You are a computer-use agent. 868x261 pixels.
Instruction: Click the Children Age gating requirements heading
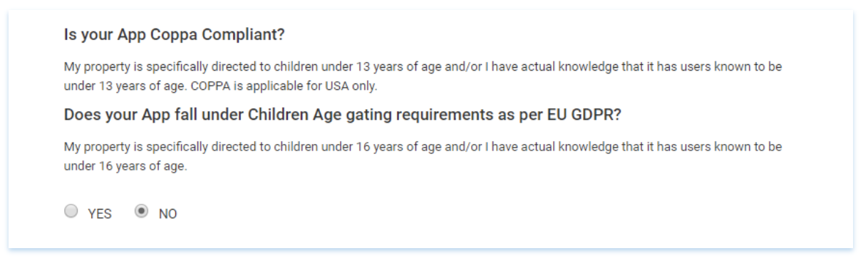click(x=344, y=115)
